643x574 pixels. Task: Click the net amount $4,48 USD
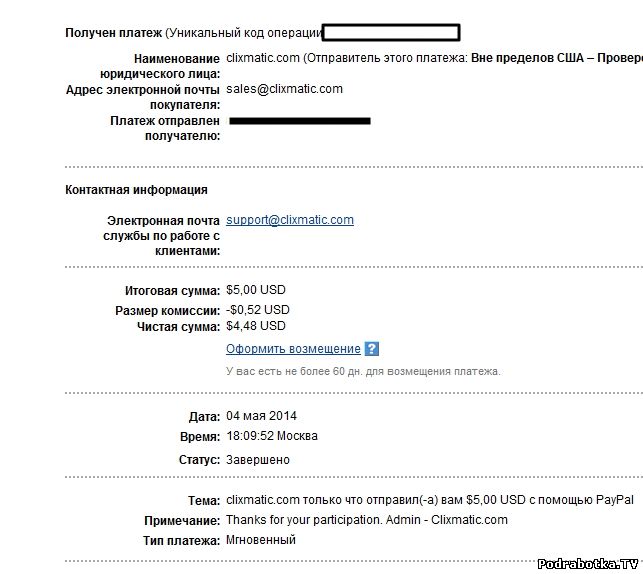click(x=256, y=326)
